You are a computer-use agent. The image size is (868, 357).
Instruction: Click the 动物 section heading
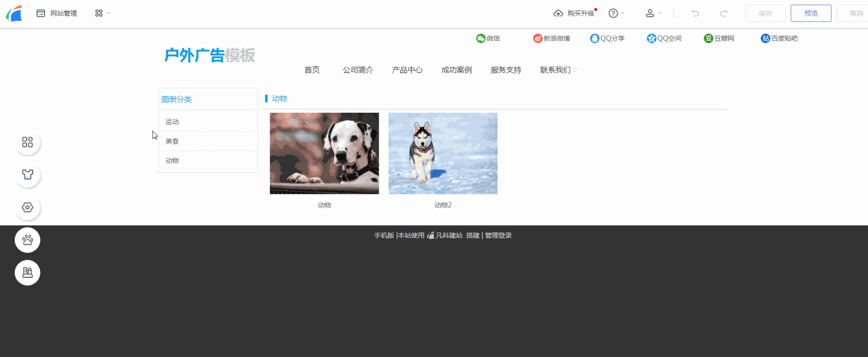[x=279, y=99]
